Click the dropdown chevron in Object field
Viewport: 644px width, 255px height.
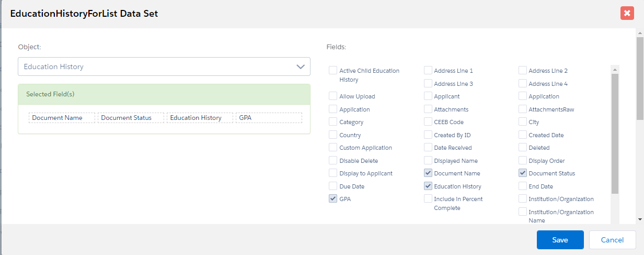(300, 66)
